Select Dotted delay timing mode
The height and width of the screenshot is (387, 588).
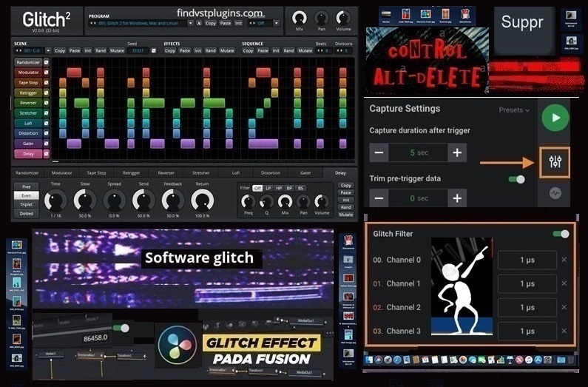(x=26, y=213)
